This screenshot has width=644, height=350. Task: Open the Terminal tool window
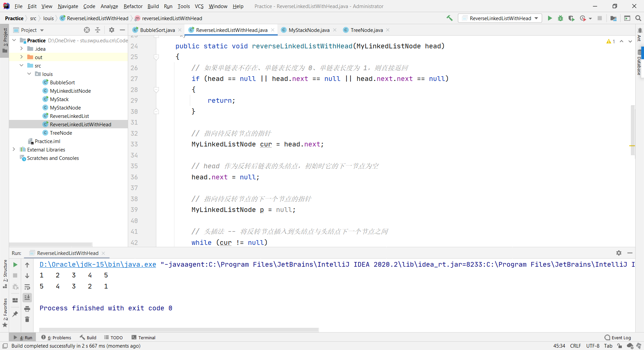(144, 338)
